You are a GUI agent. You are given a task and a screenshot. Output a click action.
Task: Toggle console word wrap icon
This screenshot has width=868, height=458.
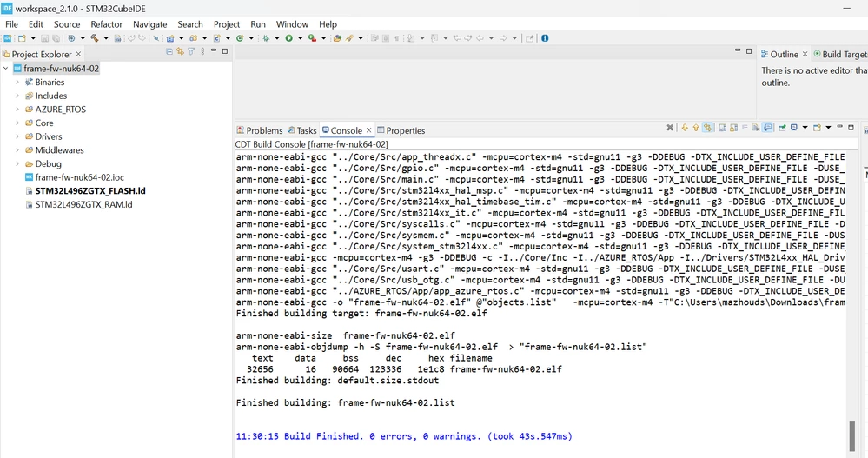click(x=745, y=128)
